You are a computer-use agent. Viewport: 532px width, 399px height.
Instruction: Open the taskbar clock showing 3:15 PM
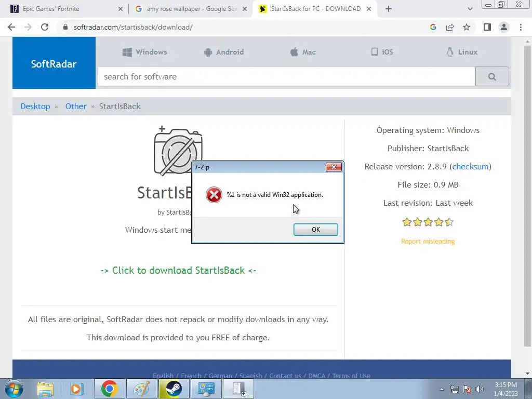pos(506,389)
